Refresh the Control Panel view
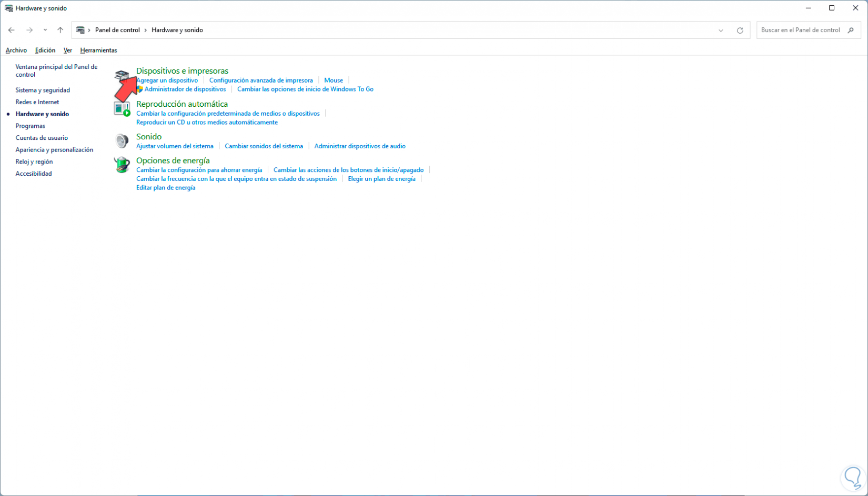 (x=740, y=31)
